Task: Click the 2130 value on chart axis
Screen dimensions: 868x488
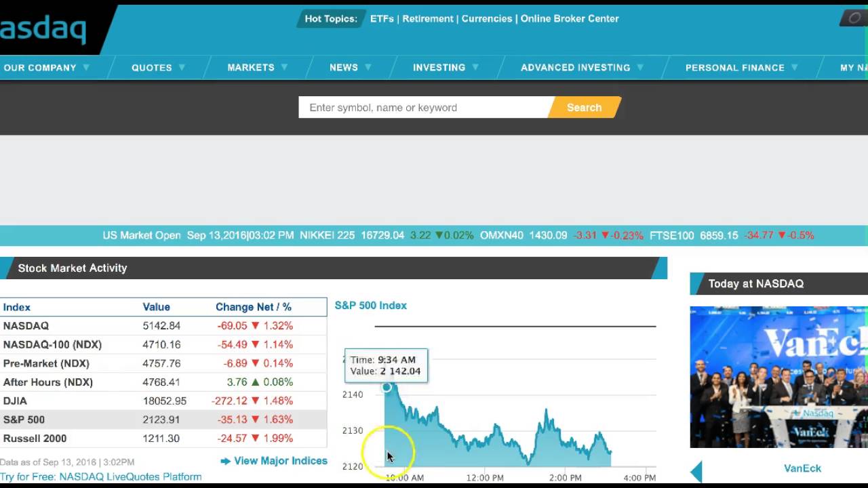Action: pyautogui.click(x=353, y=430)
